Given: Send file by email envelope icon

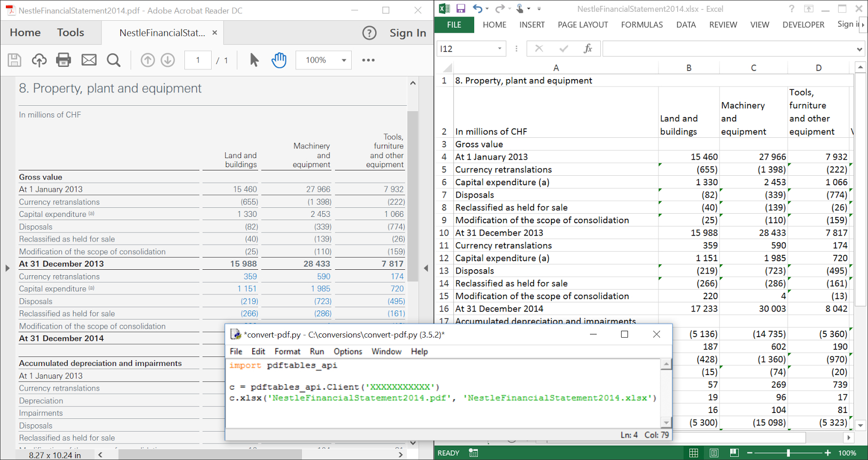Looking at the screenshot, I should pyautogui.click(x=89, y=60).
